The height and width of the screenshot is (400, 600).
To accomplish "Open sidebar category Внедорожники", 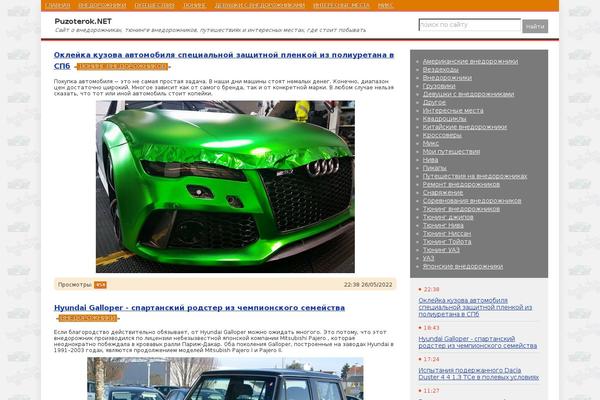I will click(x=447, y=78).
